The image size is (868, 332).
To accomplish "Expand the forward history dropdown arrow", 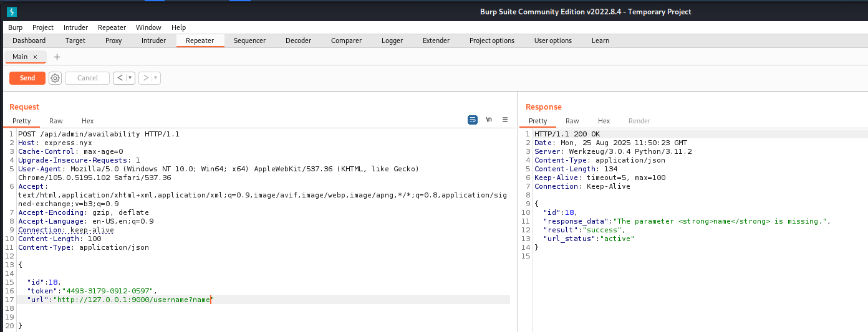I will pyautogui.click(x=156, y=78).
